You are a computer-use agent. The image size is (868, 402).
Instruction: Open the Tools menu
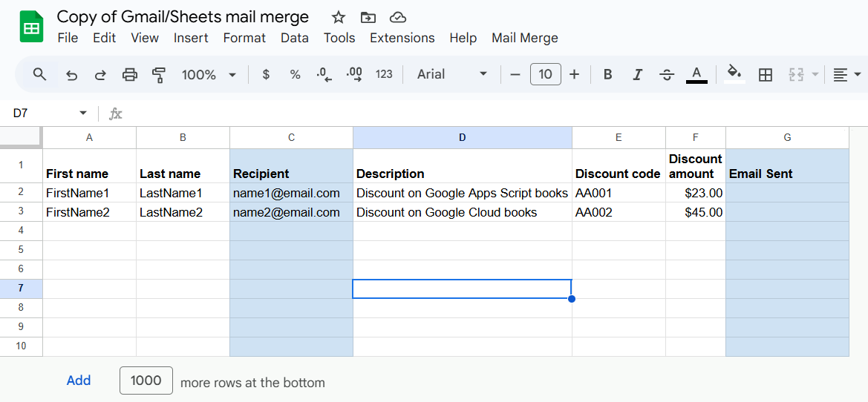339,38
